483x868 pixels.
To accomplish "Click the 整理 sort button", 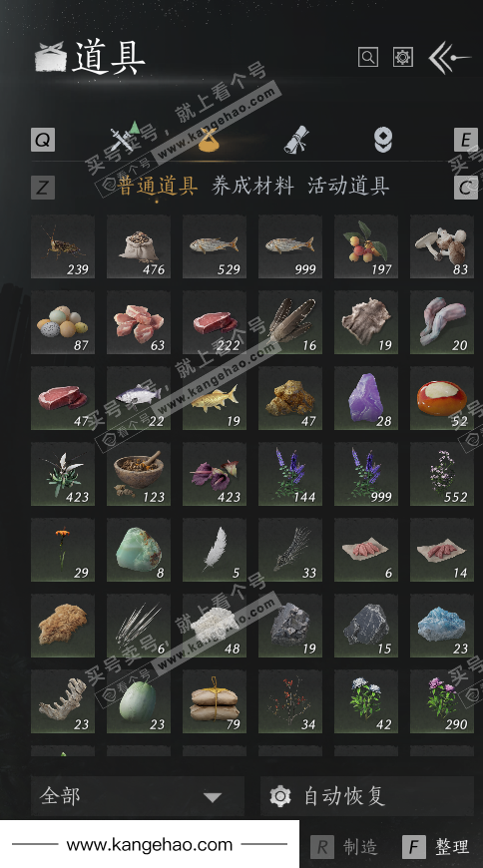I will coord(436,846).
